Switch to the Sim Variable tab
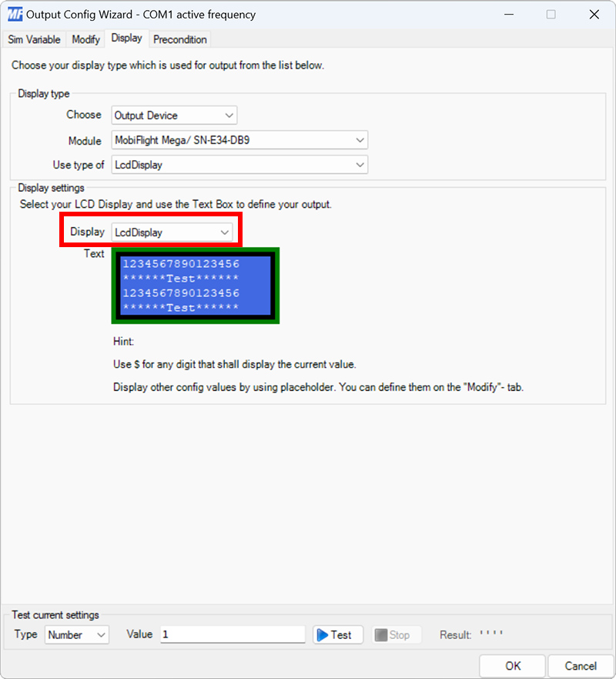This screenshot has height=679, width=616. 34,39
